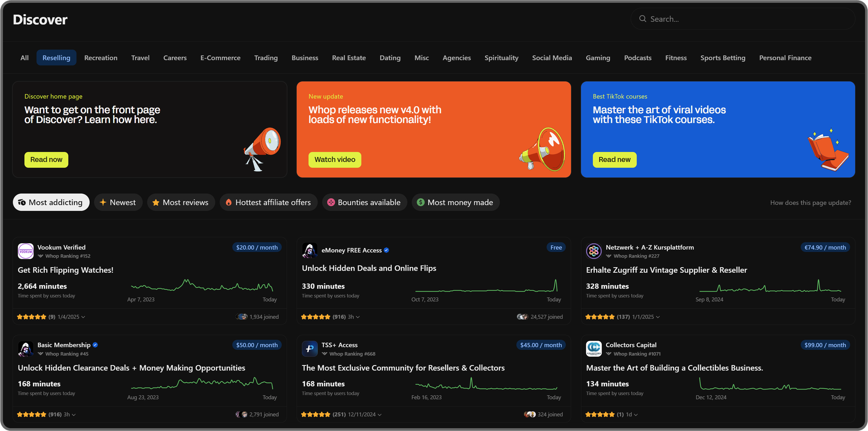868x431 pixels.
Task: Select the Most reviews filter chip
Action: click(181, 202)
